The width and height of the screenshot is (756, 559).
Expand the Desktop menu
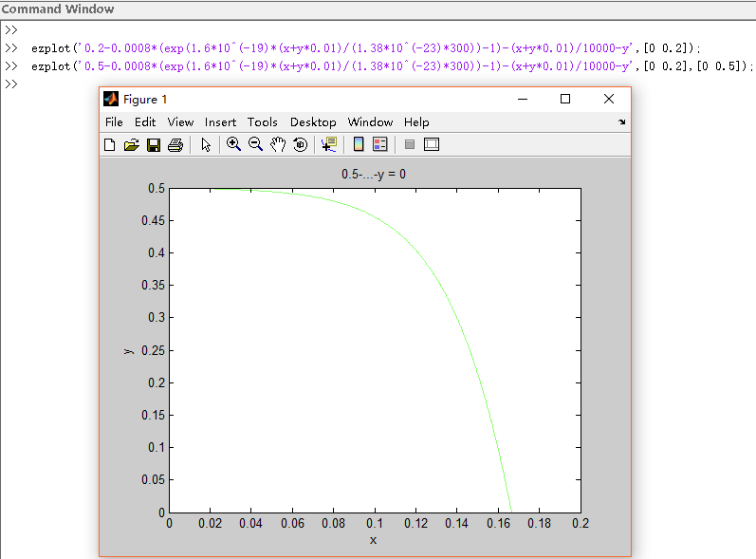click(x=313, y=122)
